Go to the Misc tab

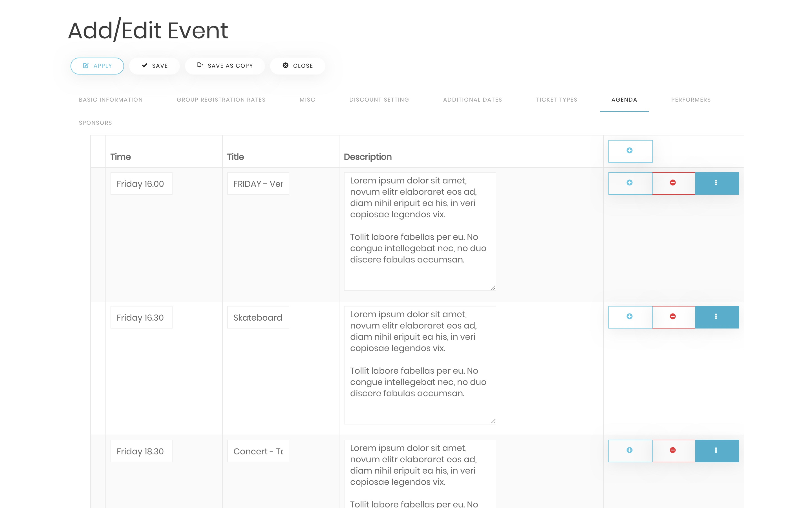[307, 100]
